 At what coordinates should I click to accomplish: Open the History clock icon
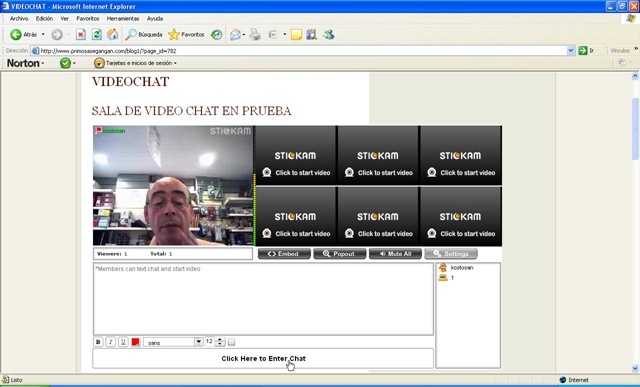pos(216,35)
